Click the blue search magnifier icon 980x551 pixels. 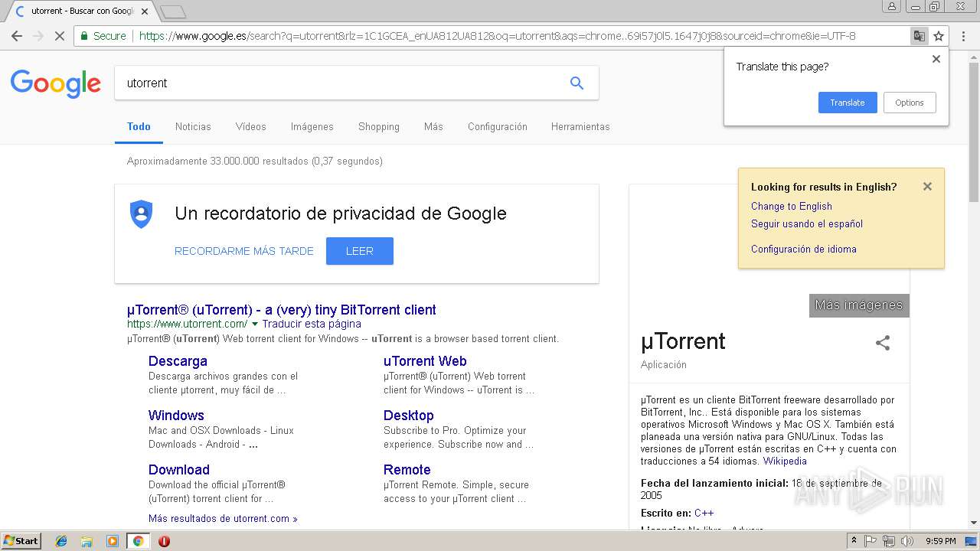[x=577, y=83]
